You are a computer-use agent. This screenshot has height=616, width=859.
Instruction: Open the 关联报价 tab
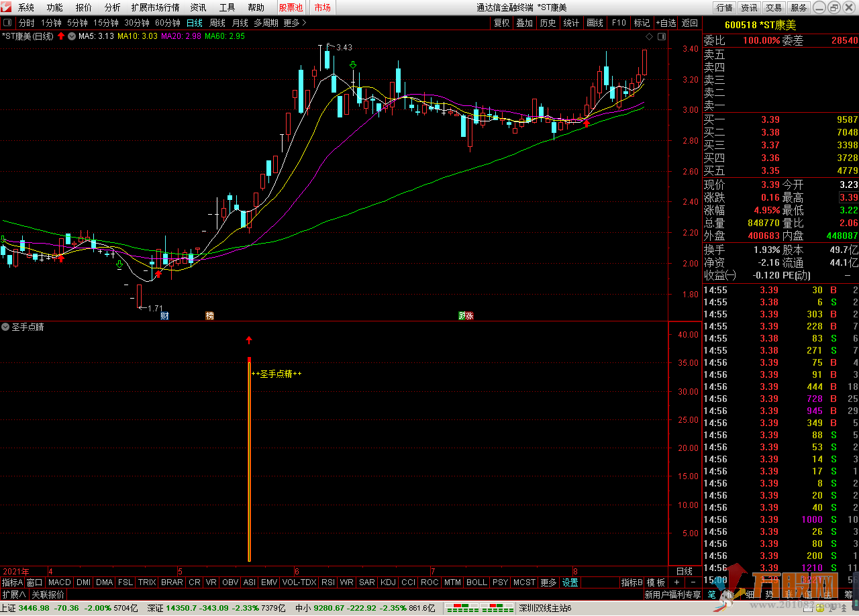(48, 595)
